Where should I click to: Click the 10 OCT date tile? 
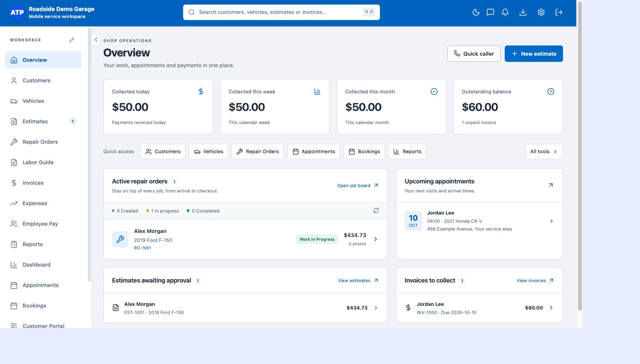tap(413, 221)
